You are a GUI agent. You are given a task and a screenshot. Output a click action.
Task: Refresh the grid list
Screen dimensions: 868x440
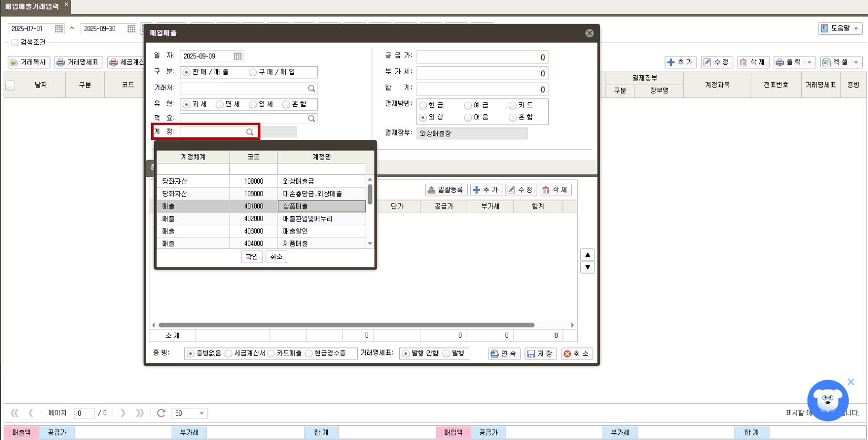[x=162, y=413]
